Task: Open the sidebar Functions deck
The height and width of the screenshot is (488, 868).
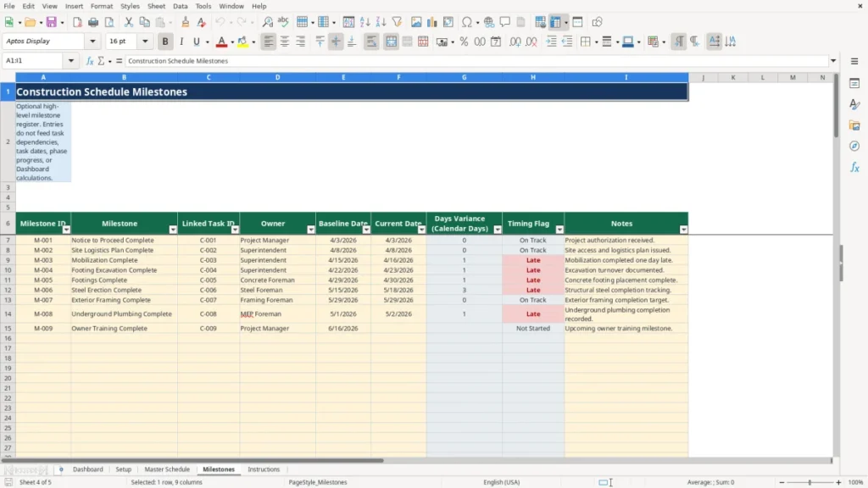Action: (854, 167)
